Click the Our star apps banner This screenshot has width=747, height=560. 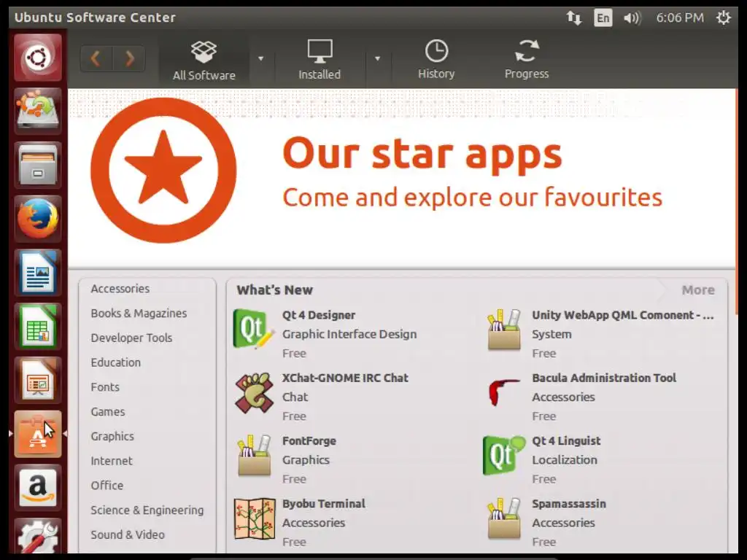click(x=402, y=178)
